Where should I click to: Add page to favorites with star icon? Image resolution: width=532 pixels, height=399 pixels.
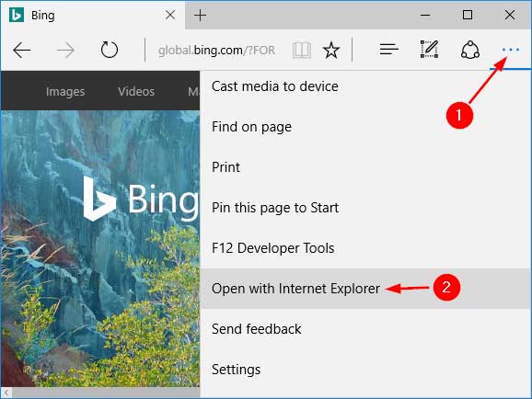[x=331, y=51]
